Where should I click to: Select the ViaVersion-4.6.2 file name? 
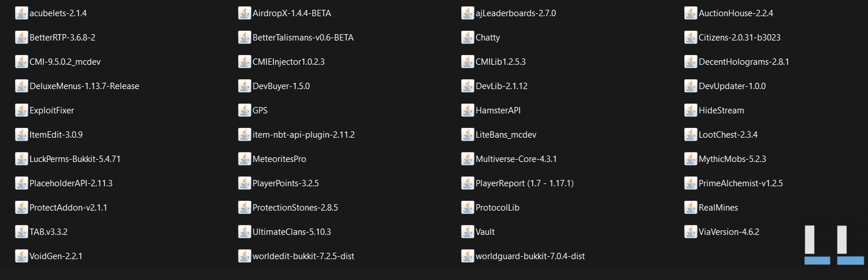729,232
